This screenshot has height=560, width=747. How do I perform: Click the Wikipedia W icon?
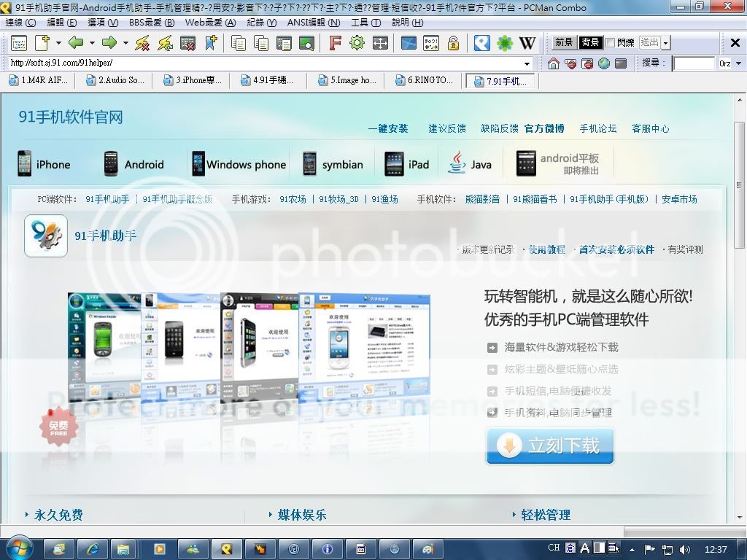click(x=527, y=43)
